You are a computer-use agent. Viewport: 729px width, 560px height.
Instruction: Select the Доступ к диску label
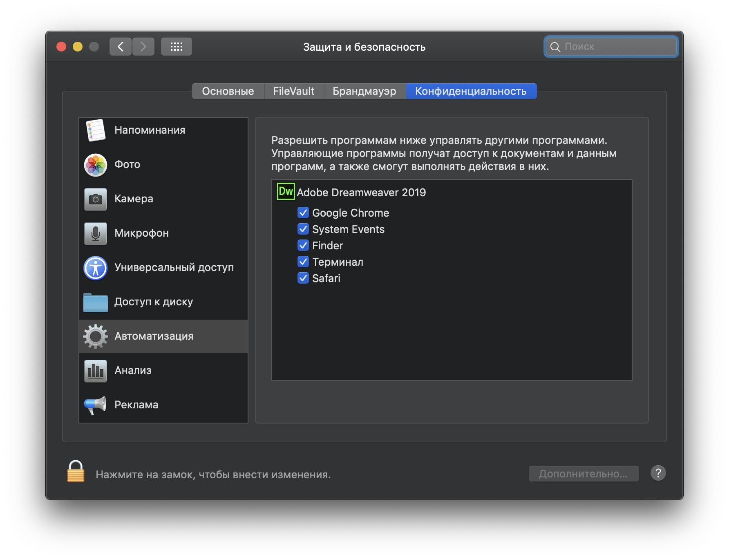[x=154, y=302]
